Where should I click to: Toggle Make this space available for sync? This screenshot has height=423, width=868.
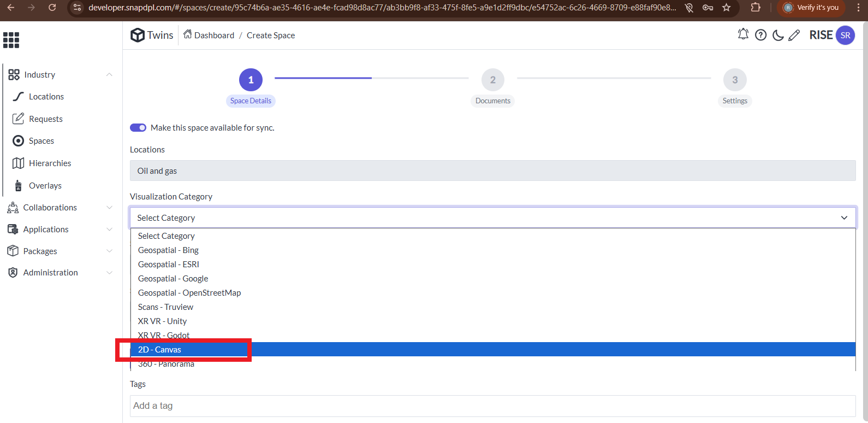[138, 128]
